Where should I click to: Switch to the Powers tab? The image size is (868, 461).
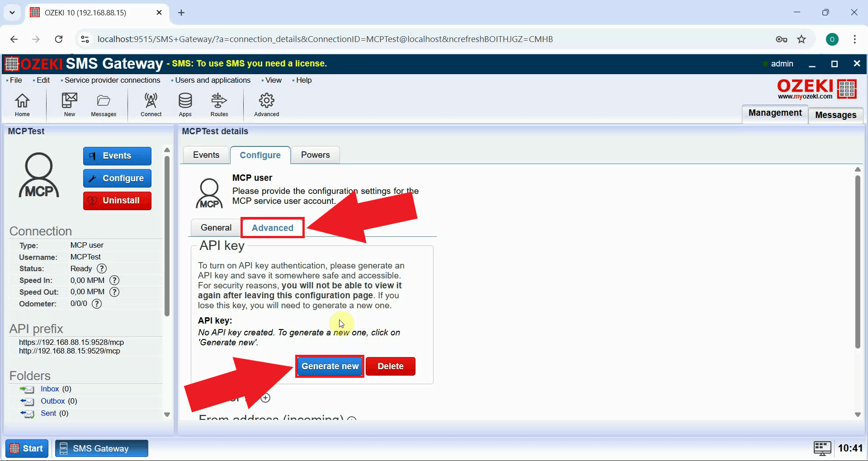315,155
